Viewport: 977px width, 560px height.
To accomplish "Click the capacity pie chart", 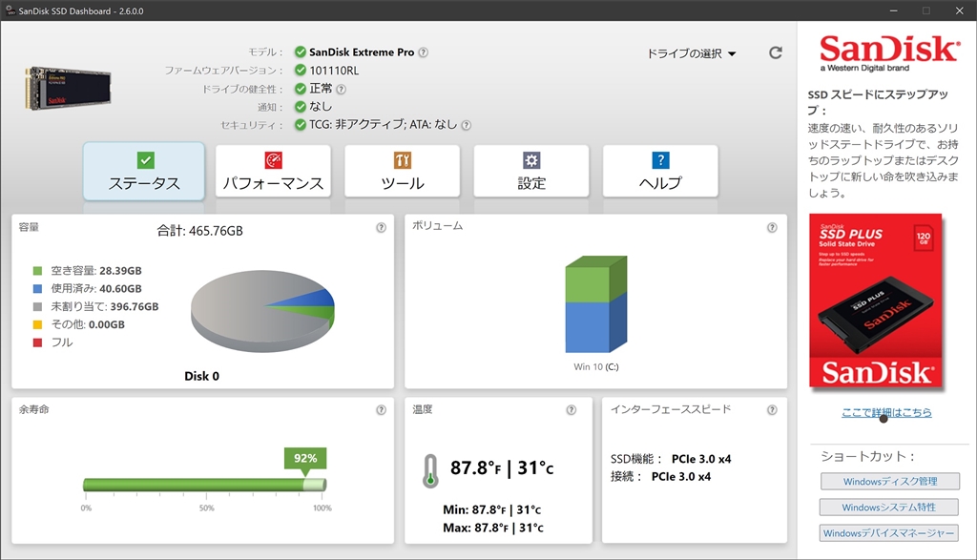I will pos(262,311).
